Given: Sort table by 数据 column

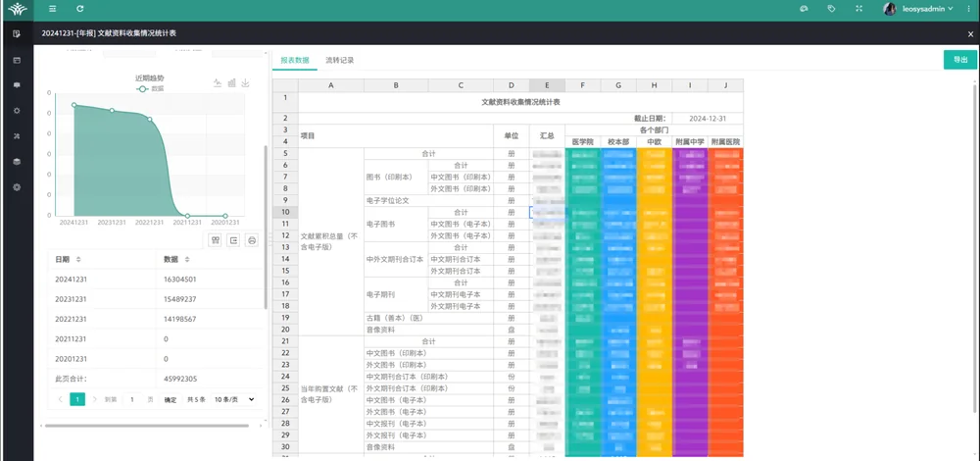Looking at the screenshot, I should tap(187, 259).
